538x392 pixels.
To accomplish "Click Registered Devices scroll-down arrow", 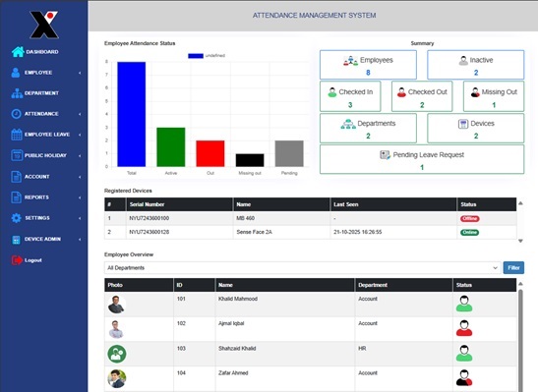I will [520, 241].
